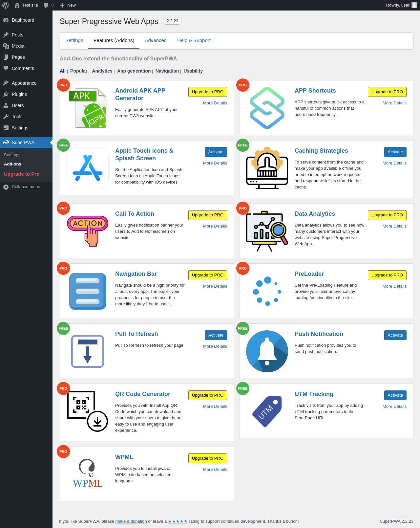420x528 pixels.
Task: Upgrade to PRO for Android APK APP Generator
Action: click(208, 92)
